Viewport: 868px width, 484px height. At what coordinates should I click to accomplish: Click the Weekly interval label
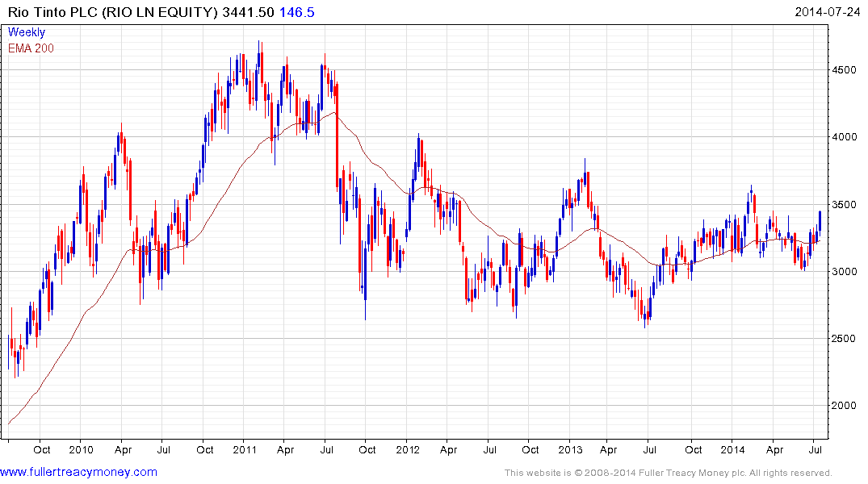[26, 32]
